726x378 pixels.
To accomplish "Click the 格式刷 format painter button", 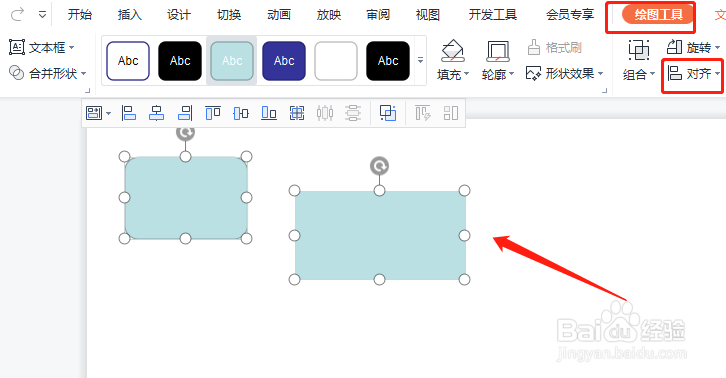I will tap(554, 47).
